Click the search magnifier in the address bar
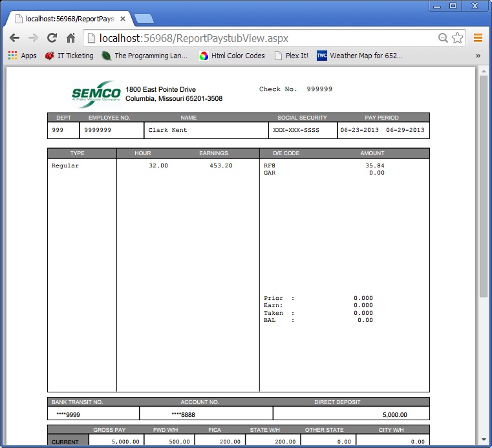Viewport: 492px width, 448px height. [x=443, y=38]
